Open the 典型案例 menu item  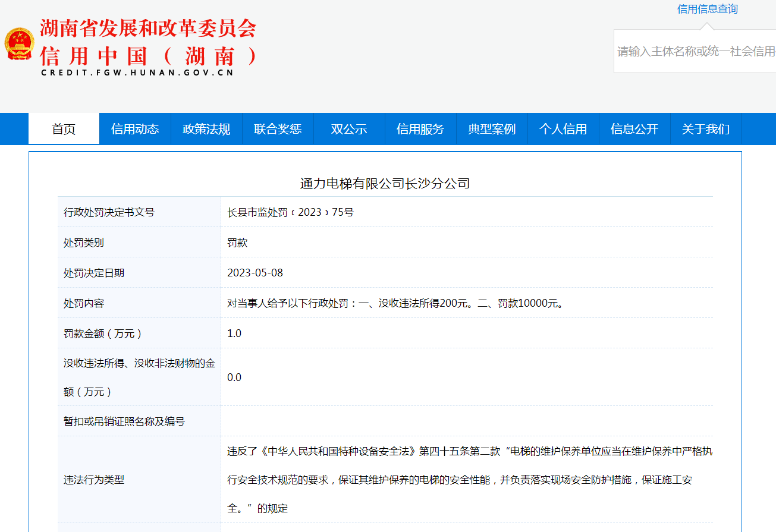coord(492,129)
